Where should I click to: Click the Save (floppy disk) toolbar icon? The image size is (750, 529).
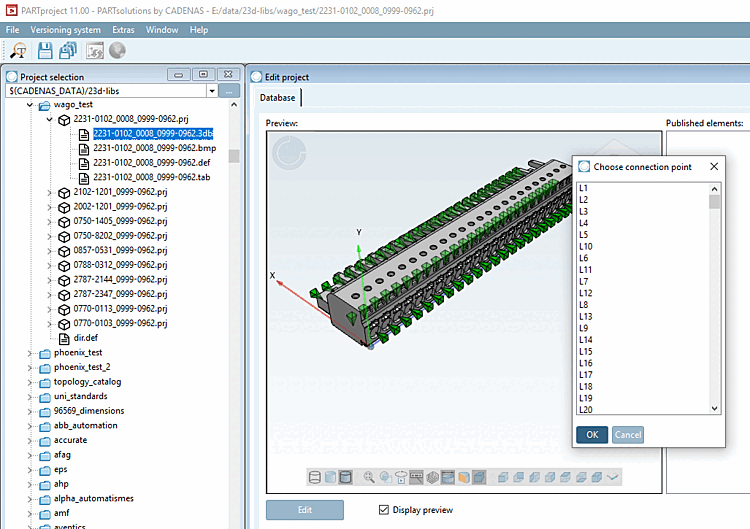45,51
